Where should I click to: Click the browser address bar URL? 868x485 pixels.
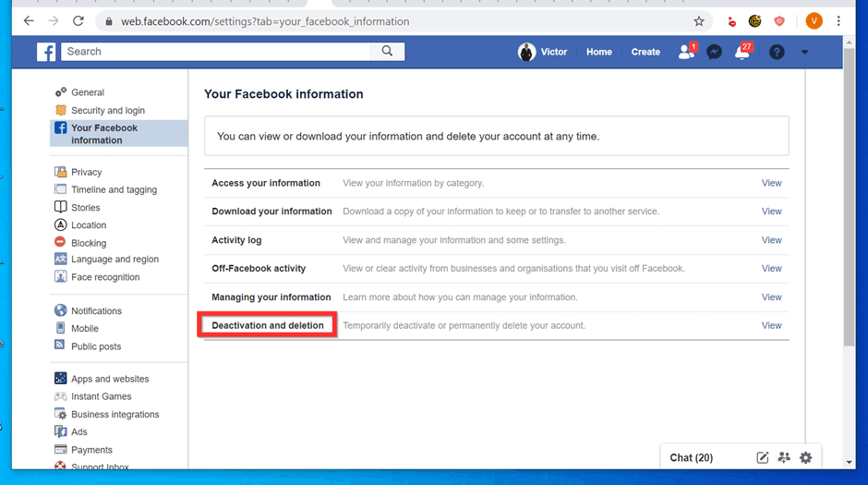[265, 21]
